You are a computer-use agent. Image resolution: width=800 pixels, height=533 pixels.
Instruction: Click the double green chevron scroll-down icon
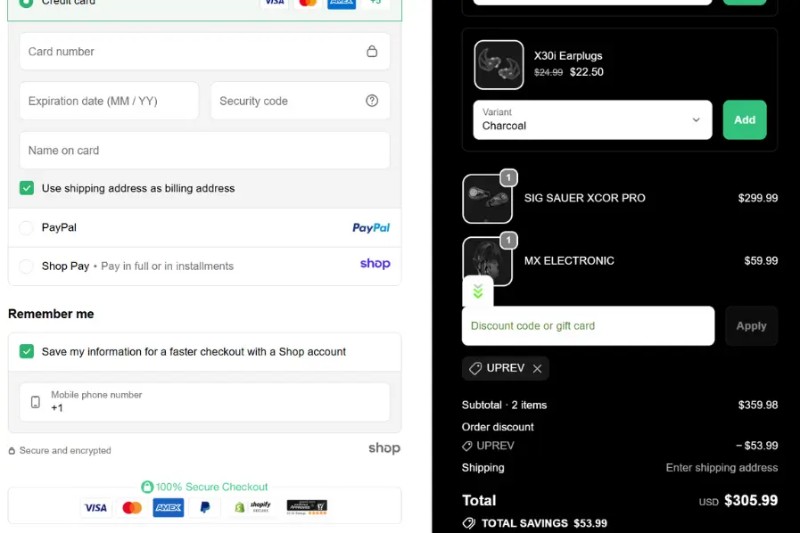point(478,291)
